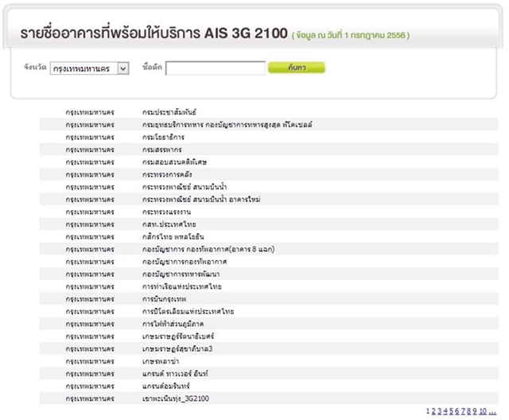Select the row 'แกรนด์อมรินทร์'
The width and height of the screenshot is (509, 420).
pos(269,387)
